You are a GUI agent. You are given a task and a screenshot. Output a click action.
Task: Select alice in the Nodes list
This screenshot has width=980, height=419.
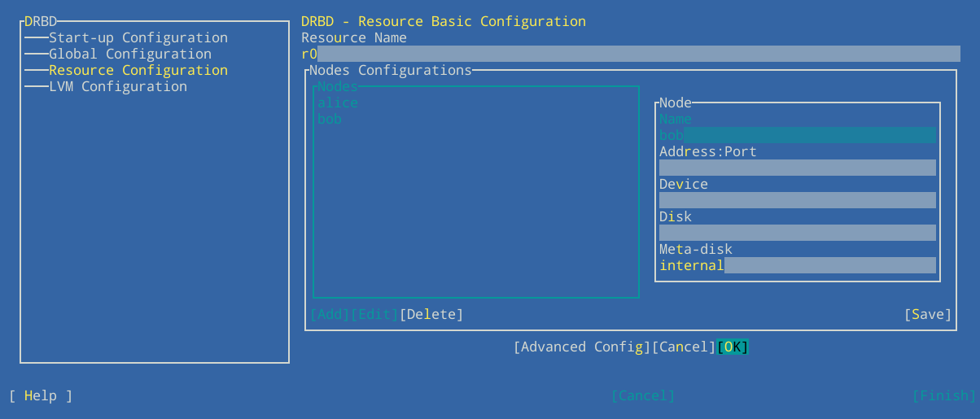pyautogui.click(x=338, y=103)
